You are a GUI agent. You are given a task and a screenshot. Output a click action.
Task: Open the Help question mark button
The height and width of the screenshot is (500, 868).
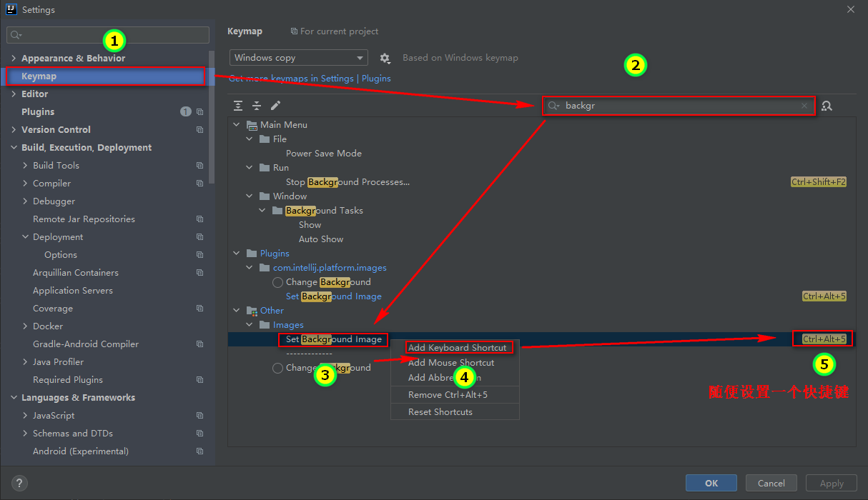pos(20,483)
